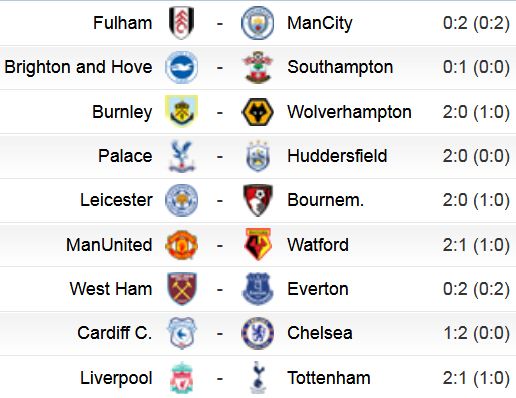Select the West Ham team name
Viewport: 516px width, 398px height.
click(111, 288)
